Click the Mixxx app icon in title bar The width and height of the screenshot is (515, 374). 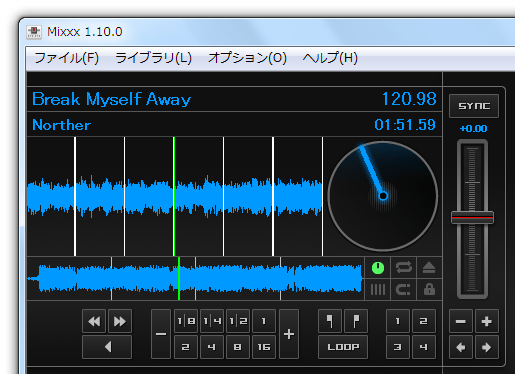coord(34,32)
